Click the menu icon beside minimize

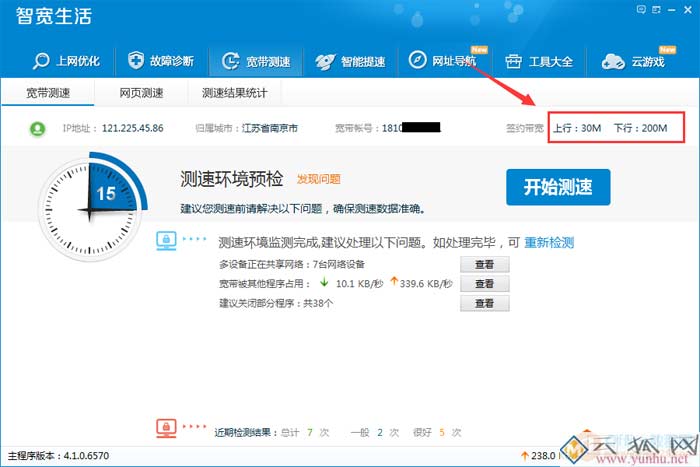tap(656, 9)
